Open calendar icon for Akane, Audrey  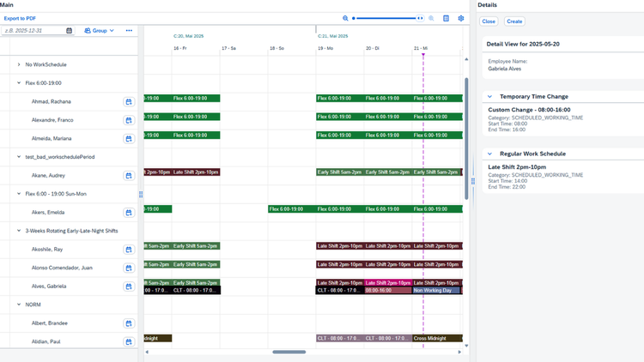[129, 176]
